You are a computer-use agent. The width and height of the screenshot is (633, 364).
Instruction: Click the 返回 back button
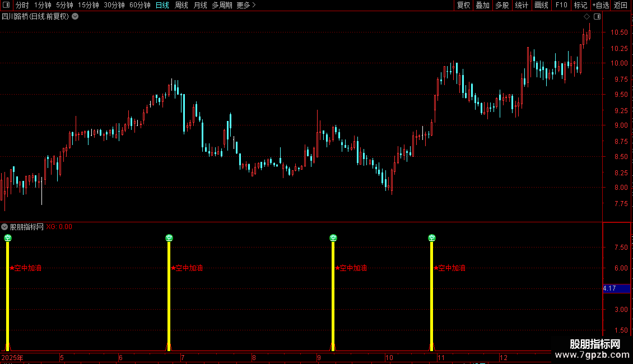click(621, 5)
